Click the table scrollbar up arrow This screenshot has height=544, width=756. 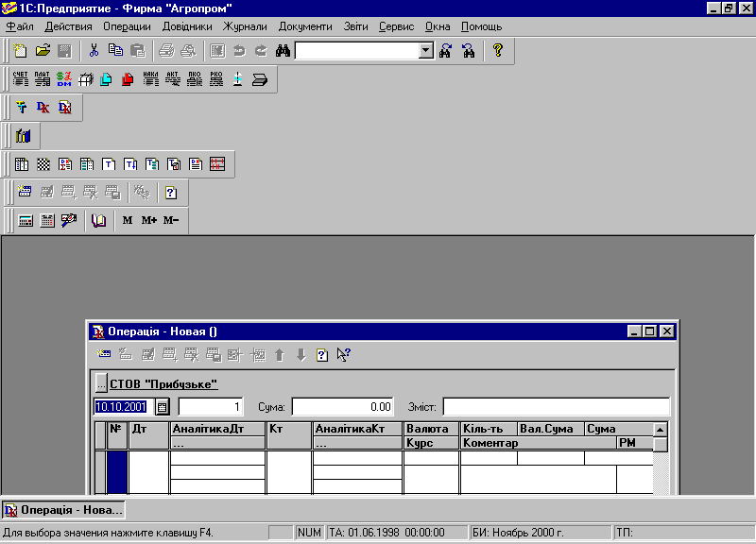click(x=660, y=430)
